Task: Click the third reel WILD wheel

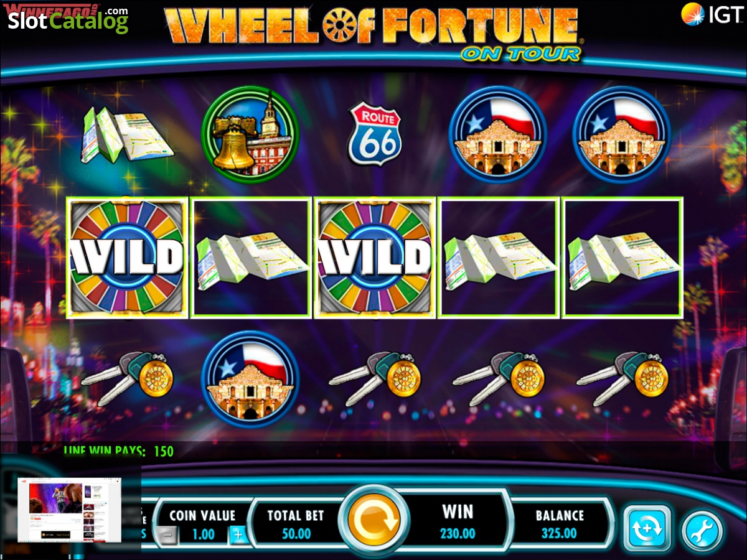Action: coord(374,258)
